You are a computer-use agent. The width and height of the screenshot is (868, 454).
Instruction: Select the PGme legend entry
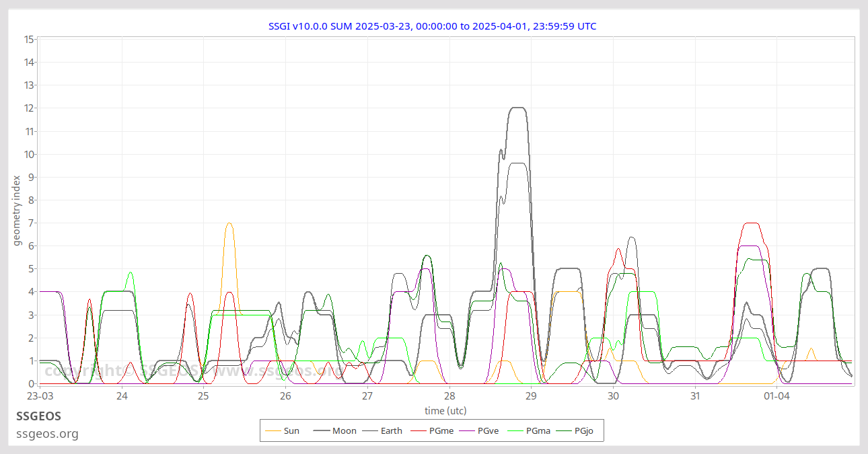[431, 430]
